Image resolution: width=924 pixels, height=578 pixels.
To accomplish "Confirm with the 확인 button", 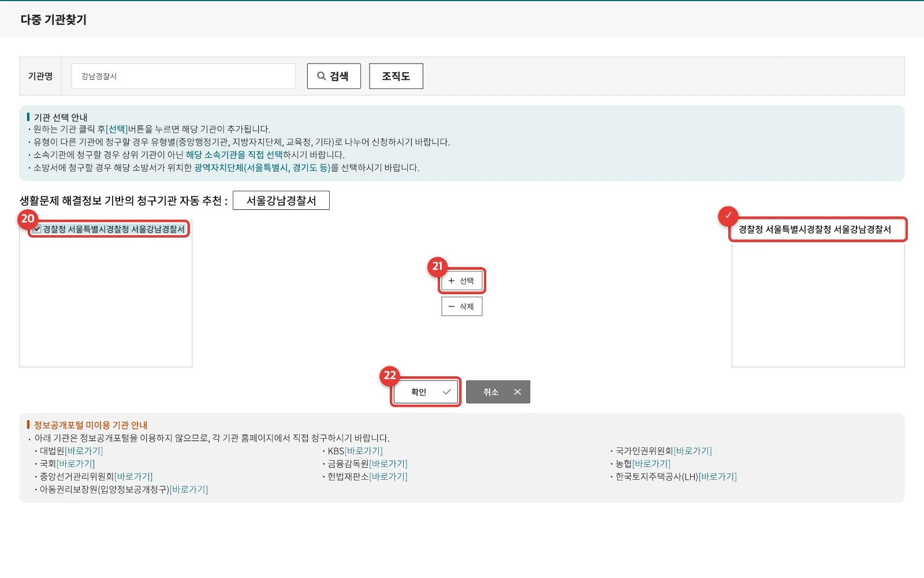I will pos(426,392).
